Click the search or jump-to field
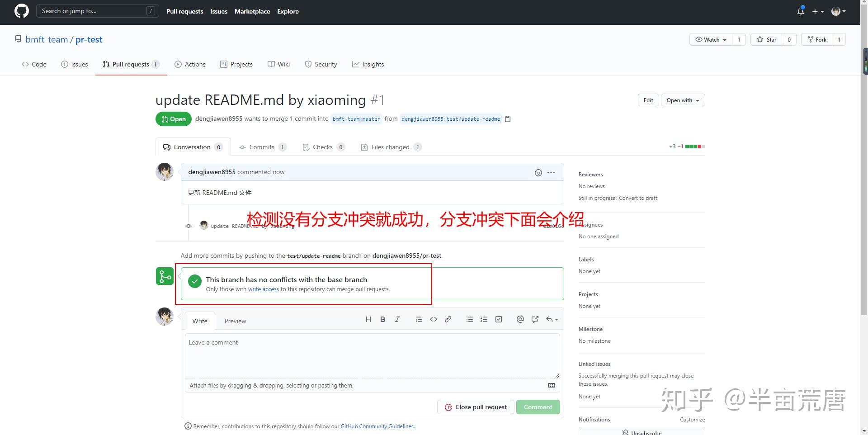 (x=98, y=11)
